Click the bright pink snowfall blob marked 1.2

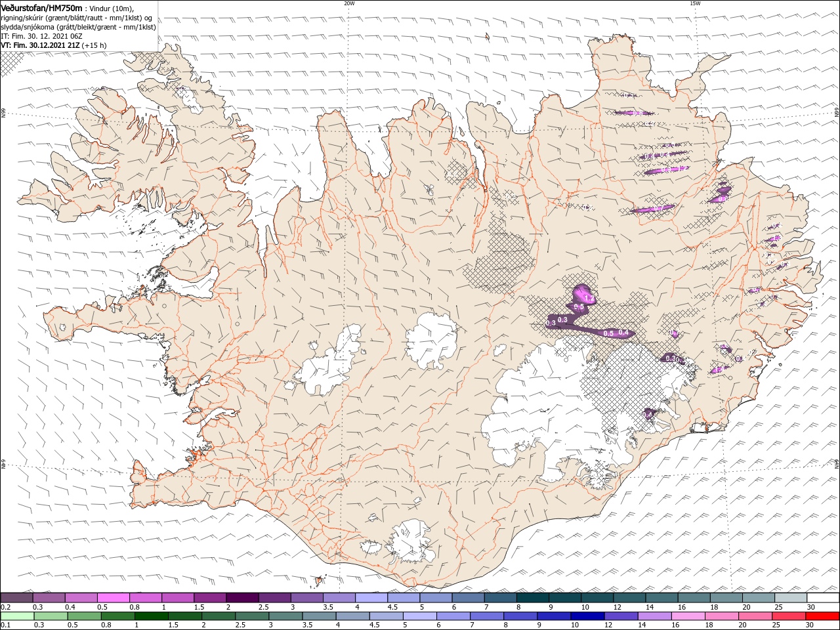(583, 293)
